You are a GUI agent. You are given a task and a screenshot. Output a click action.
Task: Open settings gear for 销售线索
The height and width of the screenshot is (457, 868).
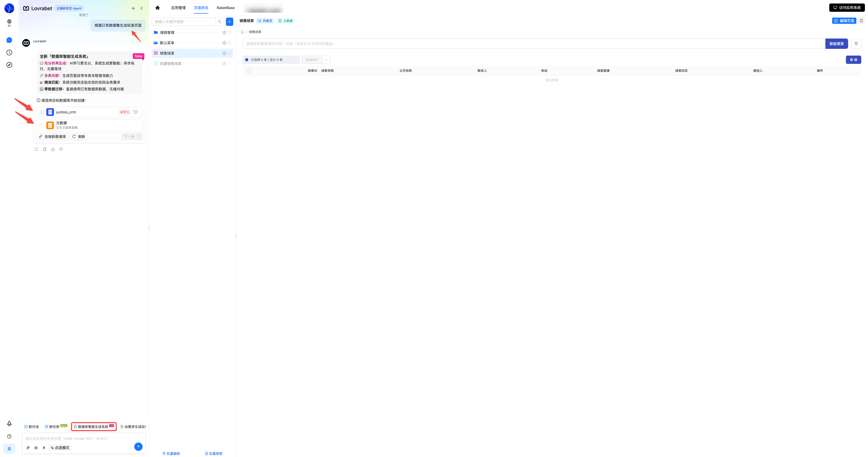(x=224, y=53)
